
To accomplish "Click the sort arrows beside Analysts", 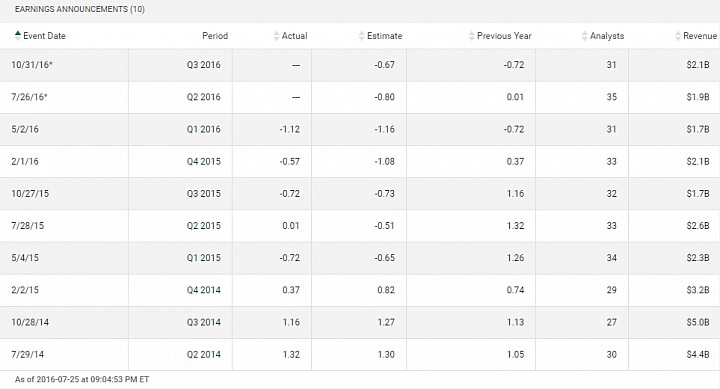I will pos(584,36).
